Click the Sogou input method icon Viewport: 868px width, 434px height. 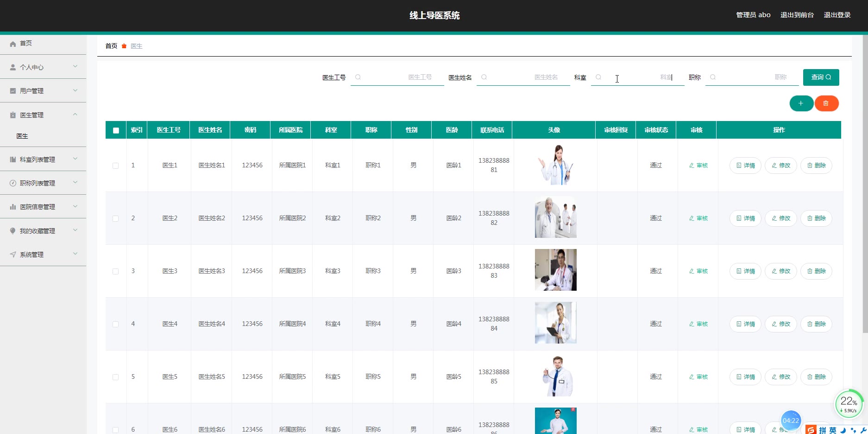pyautogui.click(x=811, y=430)
